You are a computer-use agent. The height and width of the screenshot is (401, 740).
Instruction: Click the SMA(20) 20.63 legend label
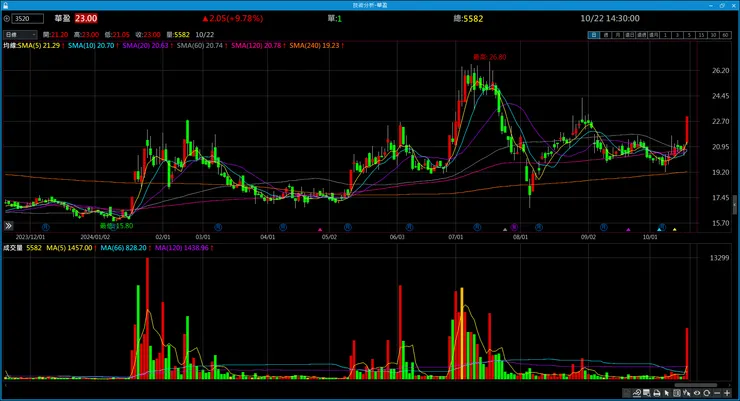tap(145, 45)
